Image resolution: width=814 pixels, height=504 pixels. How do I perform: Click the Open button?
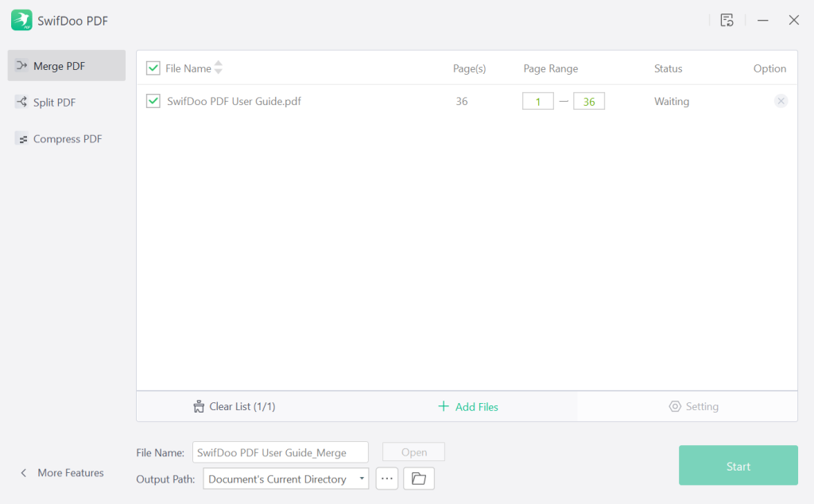[413, 452]
